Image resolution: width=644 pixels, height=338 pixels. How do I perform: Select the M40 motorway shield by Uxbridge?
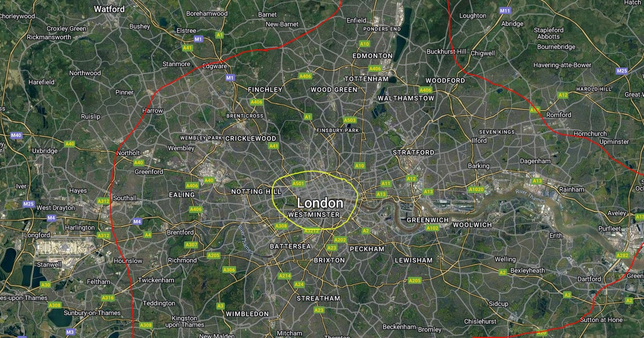click(x=16, y=135)
